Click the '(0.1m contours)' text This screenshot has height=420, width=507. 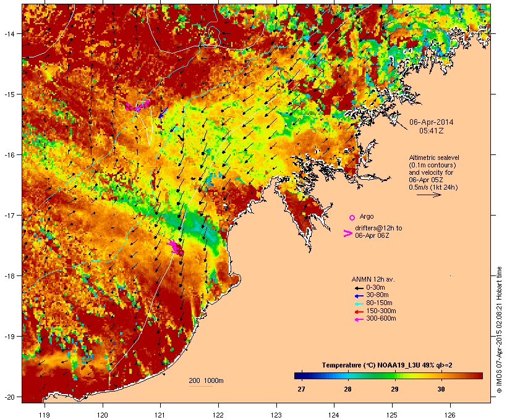click(433, 165)
